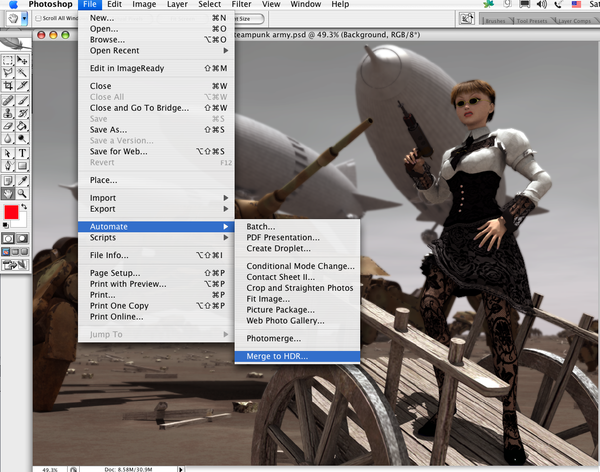Select the History Brush tool
The height and width of the screenshot is (472, 600).
point(22,113)
